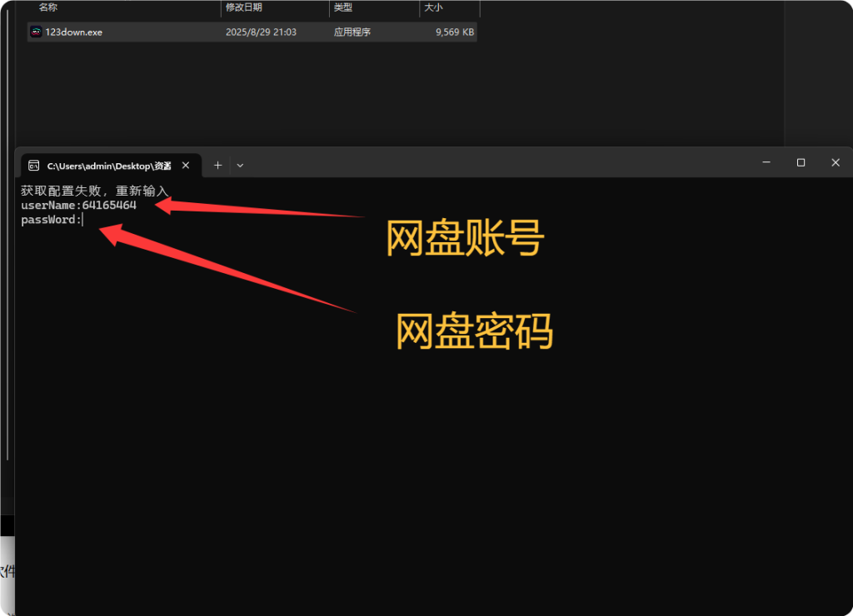Click the 123down.exe application icon
This screenshot has width=853, height=616.
[x=36, y=32]
